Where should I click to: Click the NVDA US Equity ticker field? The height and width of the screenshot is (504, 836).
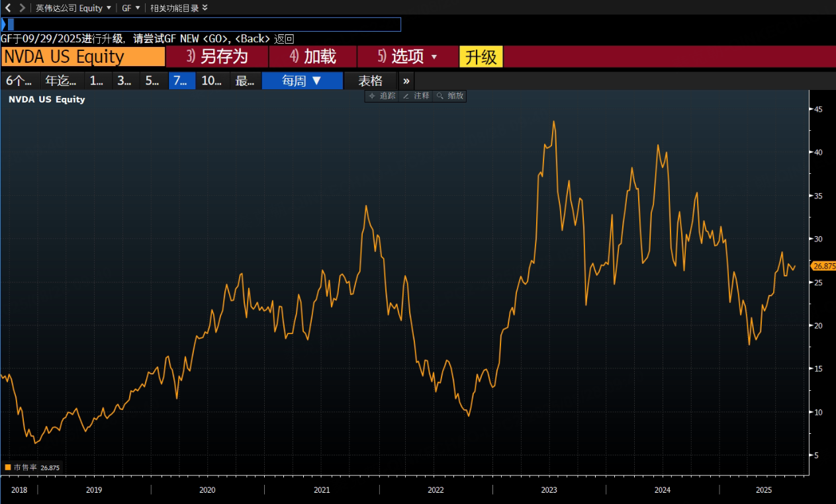tap(83, 57)
